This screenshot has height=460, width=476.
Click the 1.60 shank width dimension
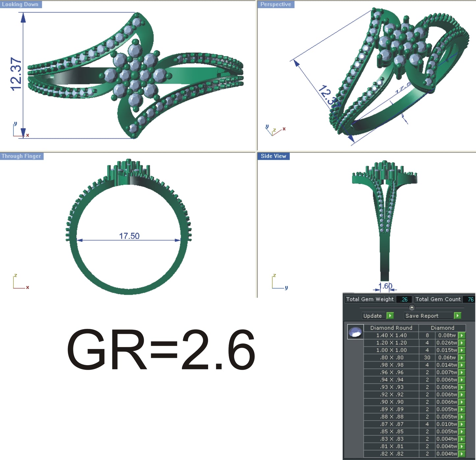385,286
